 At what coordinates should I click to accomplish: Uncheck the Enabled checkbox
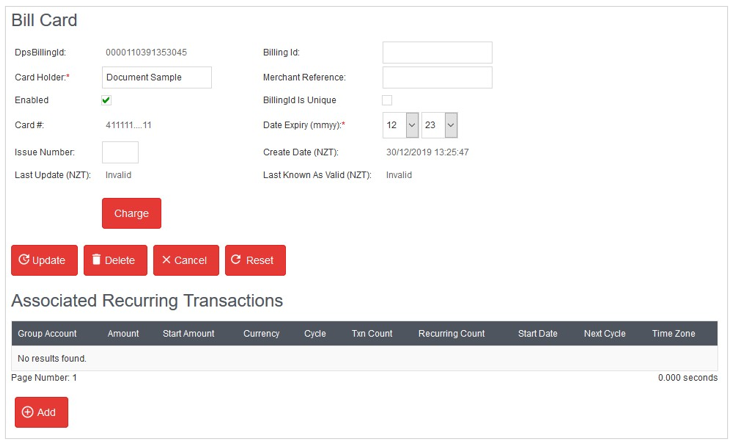coord(107,100)
